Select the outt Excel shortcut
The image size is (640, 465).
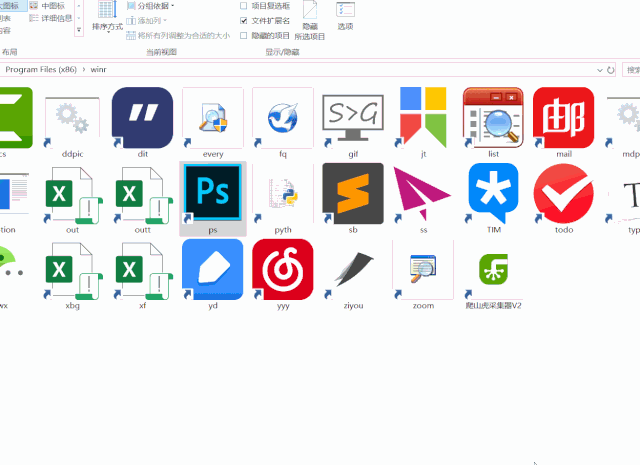(142, 199)
